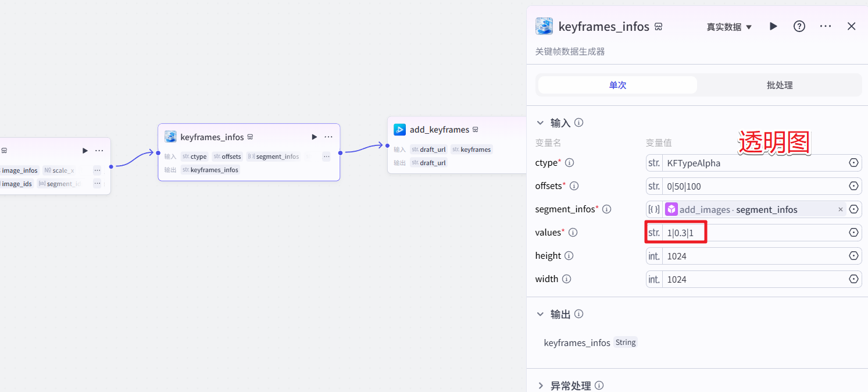Screen dimensions: 868x392
Task: Switch to the 批处理 tab
Action: (x=779, y=85)
